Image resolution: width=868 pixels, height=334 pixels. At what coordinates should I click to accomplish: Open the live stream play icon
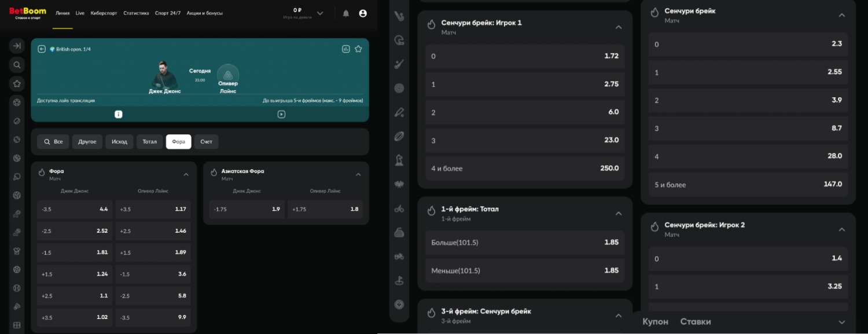[x=281, y=114]
